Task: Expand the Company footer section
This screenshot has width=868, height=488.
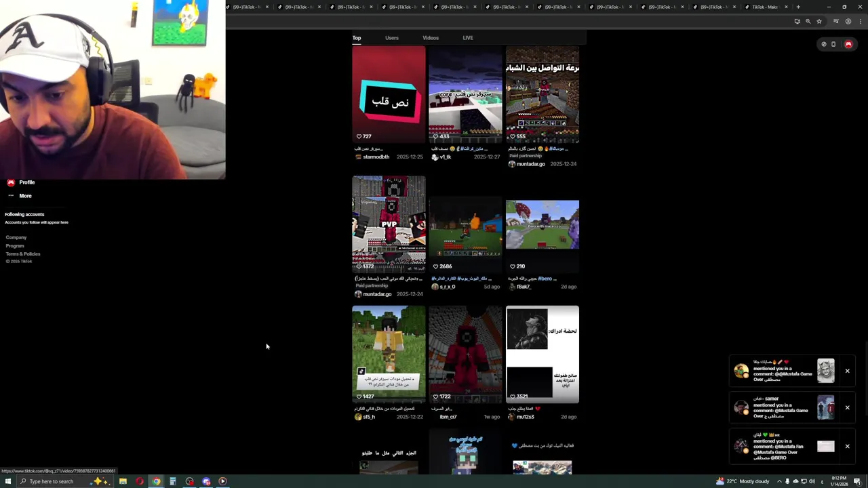Action: tap(16, 237)
